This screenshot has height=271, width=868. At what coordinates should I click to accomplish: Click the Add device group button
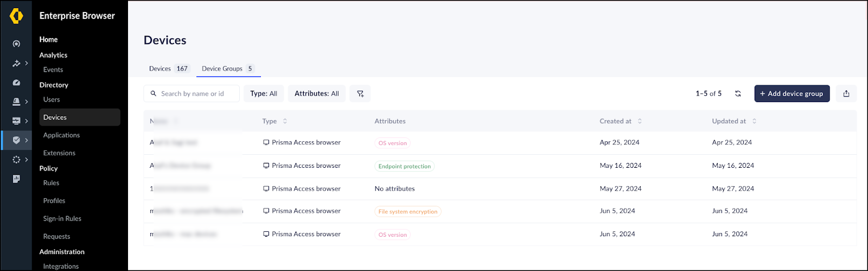(x=792, y=93)
